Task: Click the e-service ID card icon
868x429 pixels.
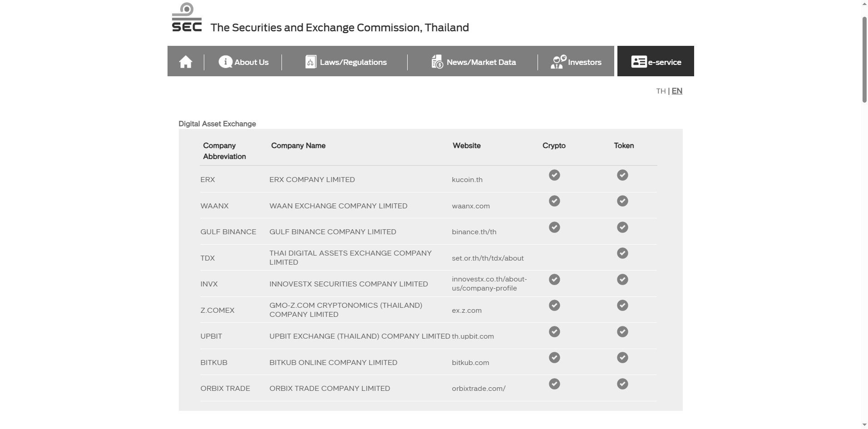Action: 639,62
